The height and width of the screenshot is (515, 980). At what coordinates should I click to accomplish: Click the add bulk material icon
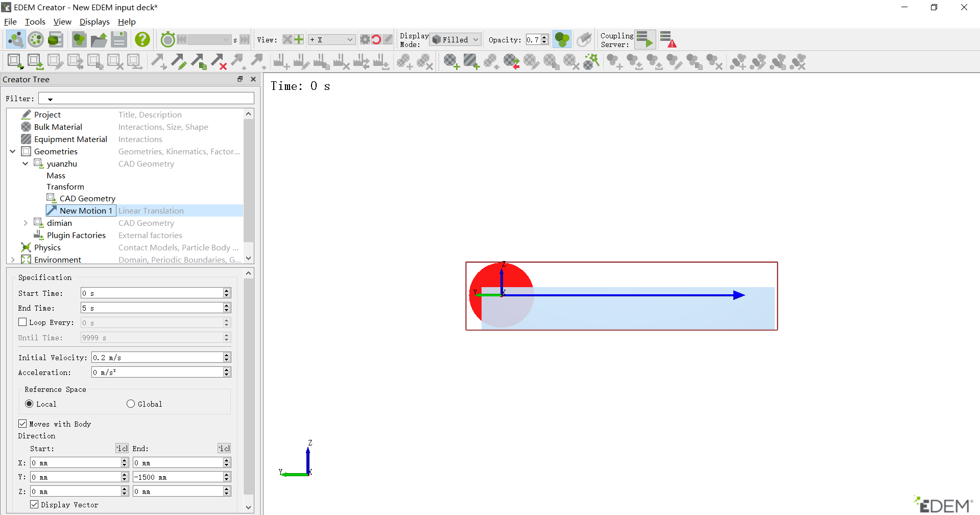[451, 62]
